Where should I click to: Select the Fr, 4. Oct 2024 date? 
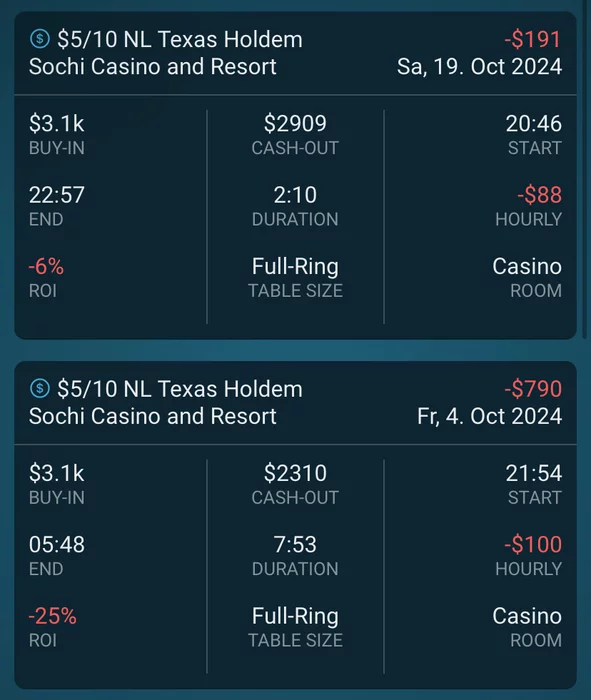(490, 416)
